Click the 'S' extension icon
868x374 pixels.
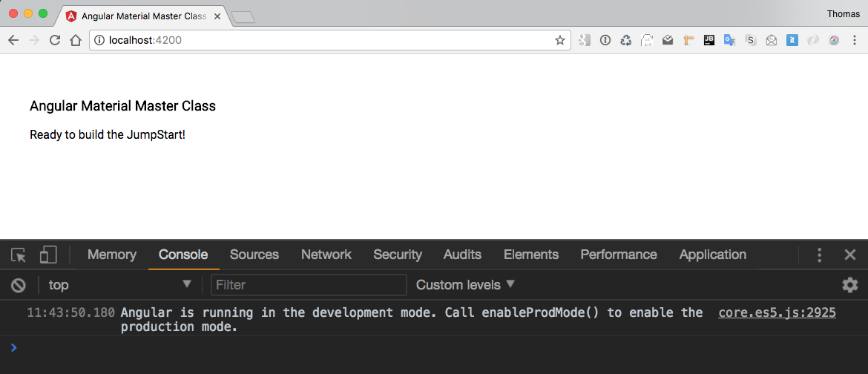pyautogui.click(x=751, y=40)
